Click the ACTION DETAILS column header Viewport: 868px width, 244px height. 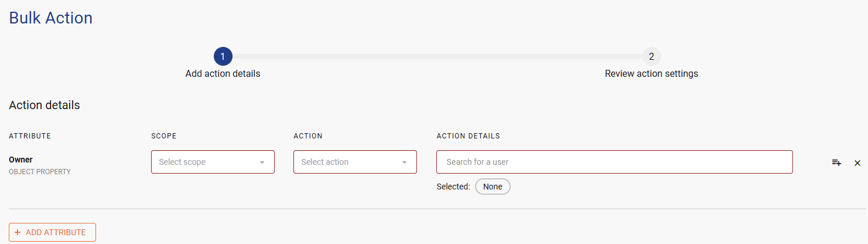tap(468, 136)
